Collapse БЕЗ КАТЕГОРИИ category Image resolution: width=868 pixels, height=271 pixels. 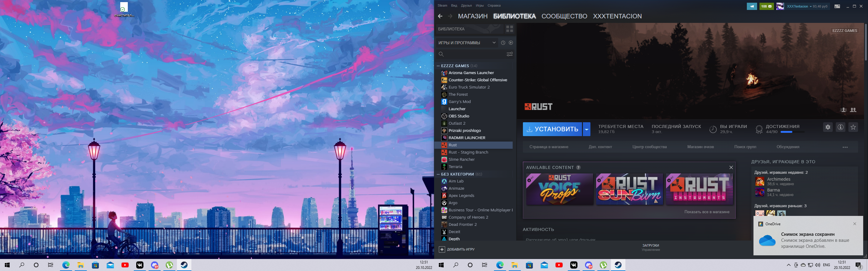coord(439,174)
